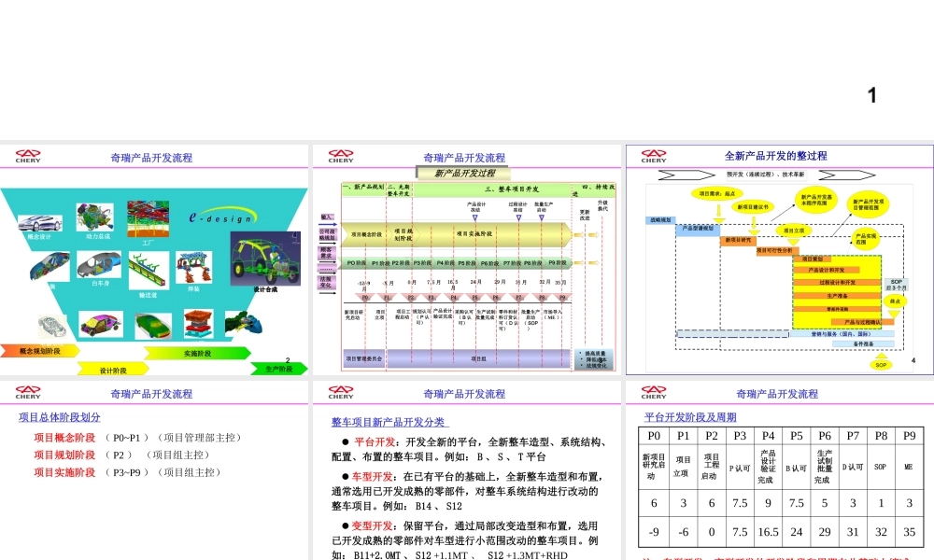Click the 新项目研究启动 table cell

[x=654, y=467]
